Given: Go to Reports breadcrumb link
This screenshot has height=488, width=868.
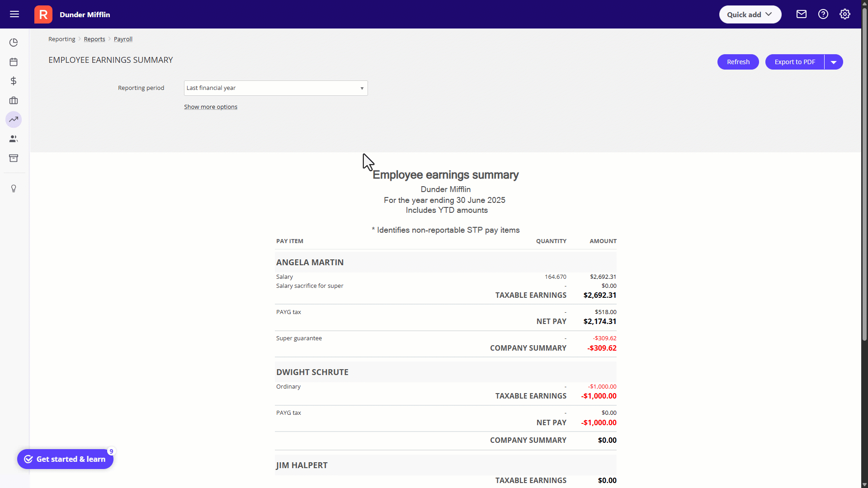Looking at the screenshot, I should coord(94,39).
